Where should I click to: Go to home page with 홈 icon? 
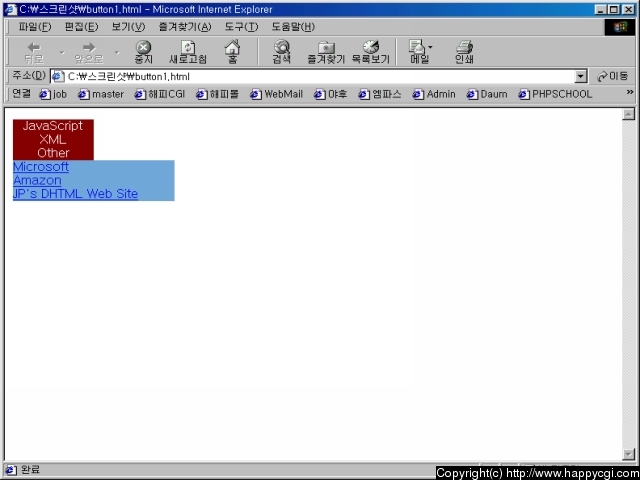(x=232, y=52)
